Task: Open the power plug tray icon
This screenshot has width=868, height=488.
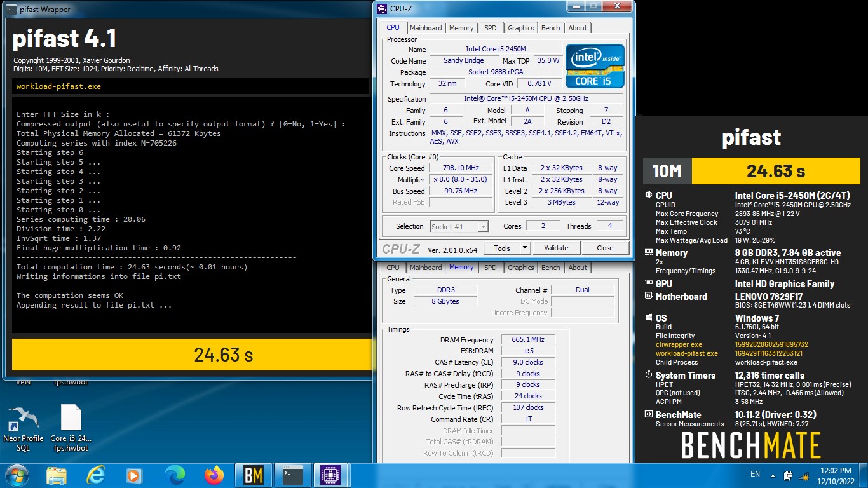Action: pos(788,475)
